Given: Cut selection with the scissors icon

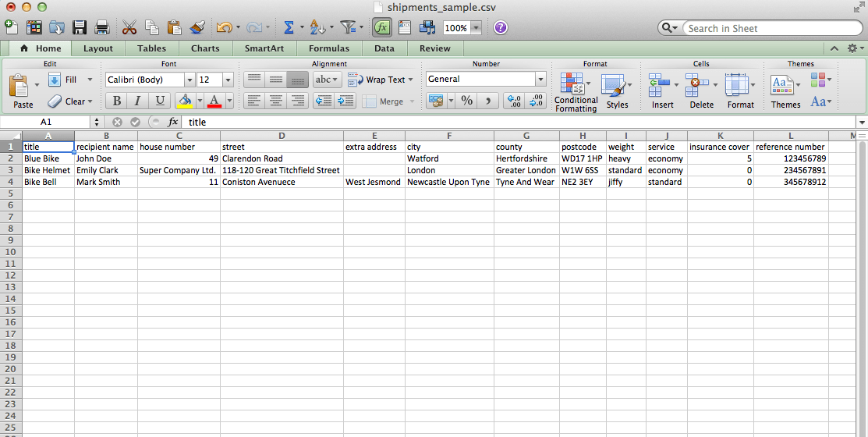Looking at the screenshot, I should 129,27.
